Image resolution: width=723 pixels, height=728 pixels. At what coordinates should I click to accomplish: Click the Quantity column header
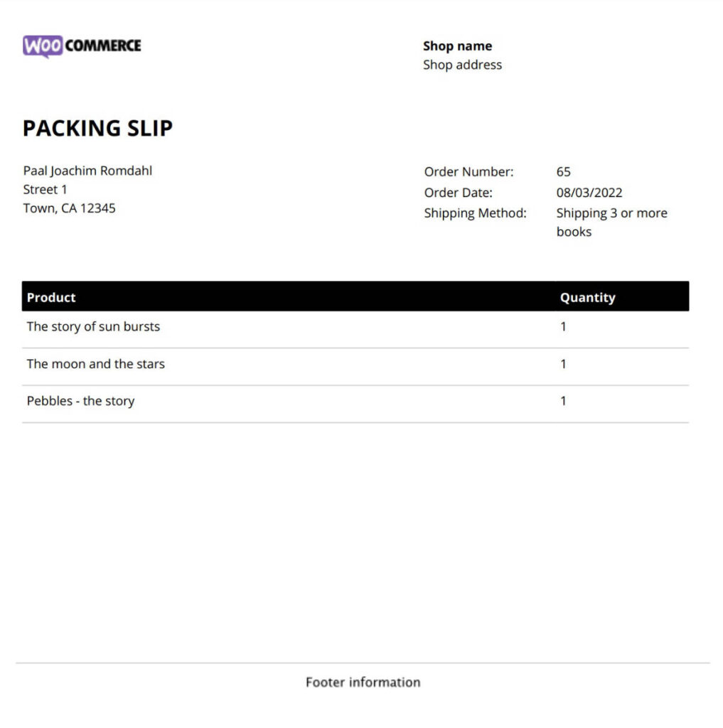[587, 298]
